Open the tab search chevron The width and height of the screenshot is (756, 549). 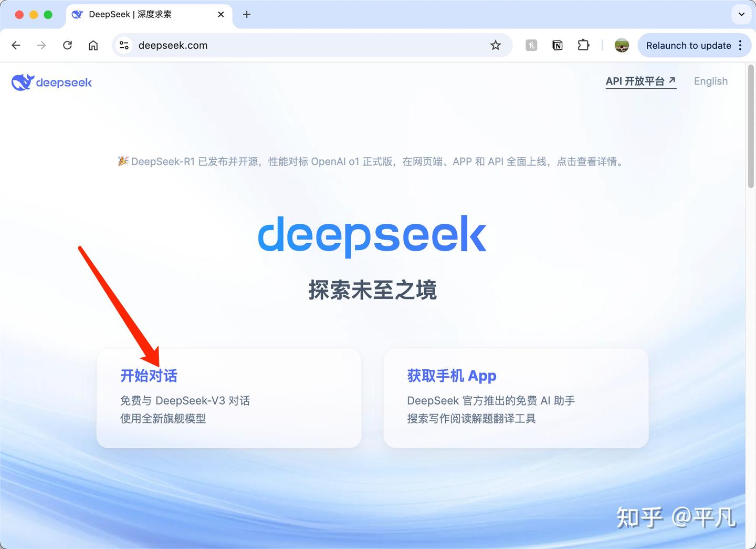coord(741,14)
